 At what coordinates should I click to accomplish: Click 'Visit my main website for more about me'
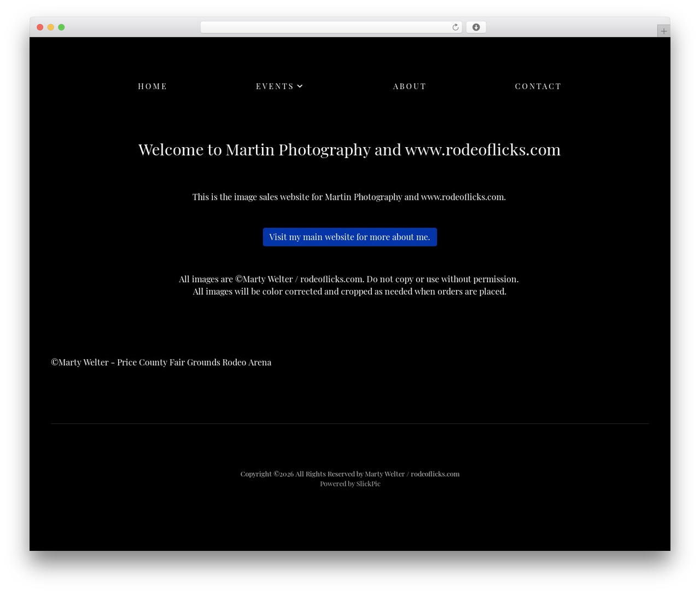[x=350, y=237]
